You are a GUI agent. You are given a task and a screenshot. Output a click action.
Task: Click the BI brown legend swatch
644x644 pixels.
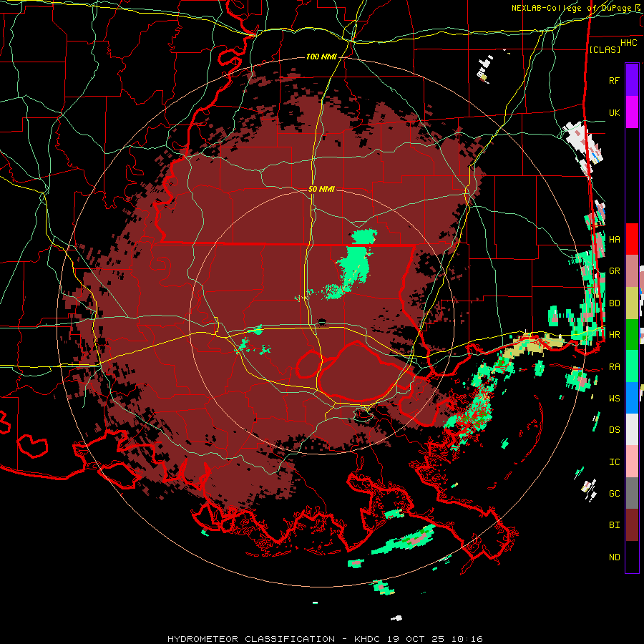coord(632,525)
